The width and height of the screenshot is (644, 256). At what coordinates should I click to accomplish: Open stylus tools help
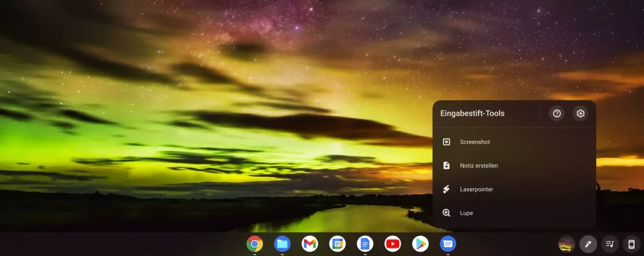pos(557,113)
